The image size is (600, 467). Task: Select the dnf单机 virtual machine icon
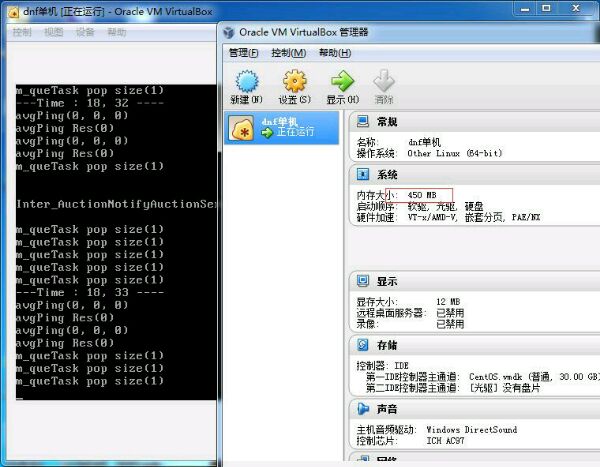241,128
